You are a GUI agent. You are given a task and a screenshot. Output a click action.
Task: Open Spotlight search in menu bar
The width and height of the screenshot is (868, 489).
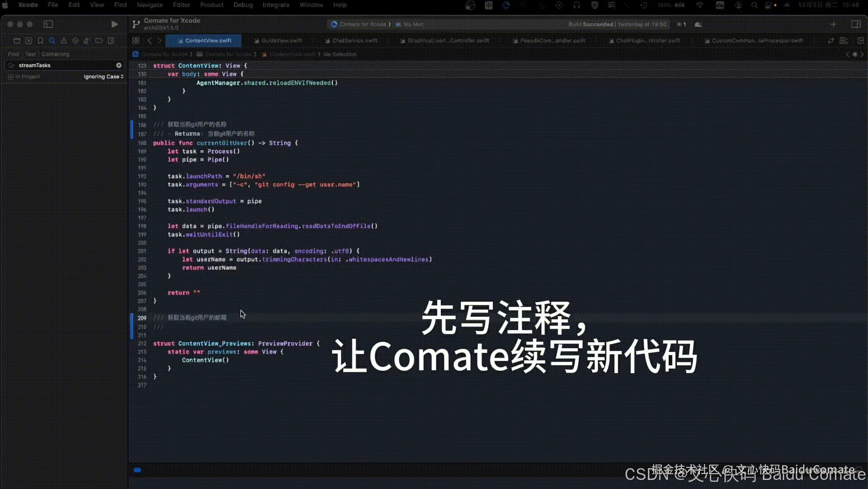click(x=754, y=5)
